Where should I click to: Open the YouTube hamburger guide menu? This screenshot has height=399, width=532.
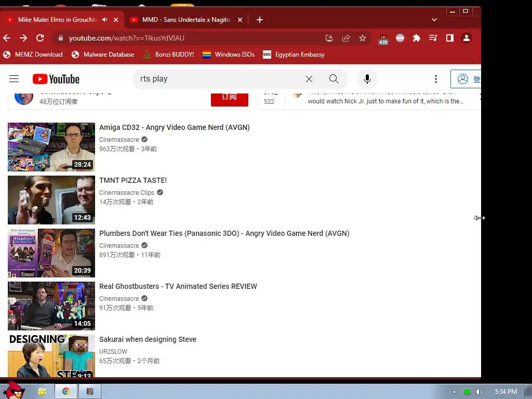point(14,79)
